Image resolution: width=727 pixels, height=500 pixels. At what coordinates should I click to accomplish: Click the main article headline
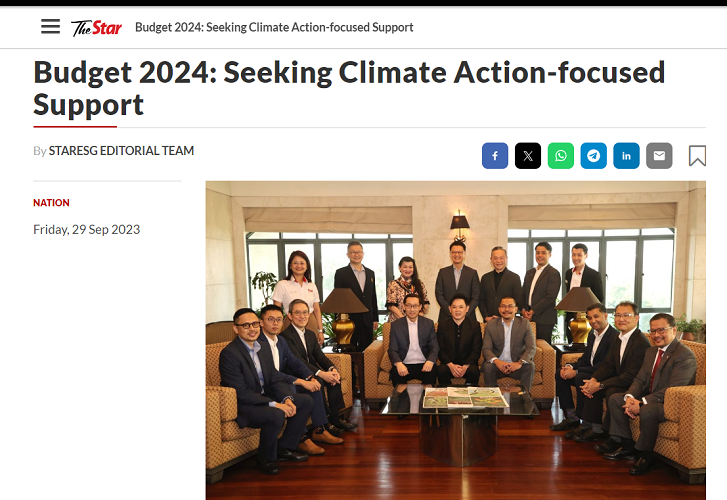[349, 88]
